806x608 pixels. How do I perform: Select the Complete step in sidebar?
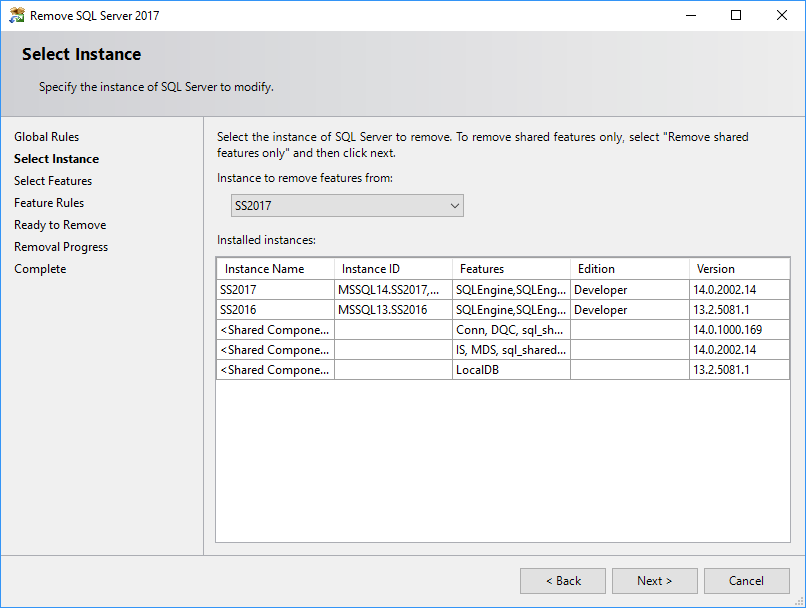39,268
